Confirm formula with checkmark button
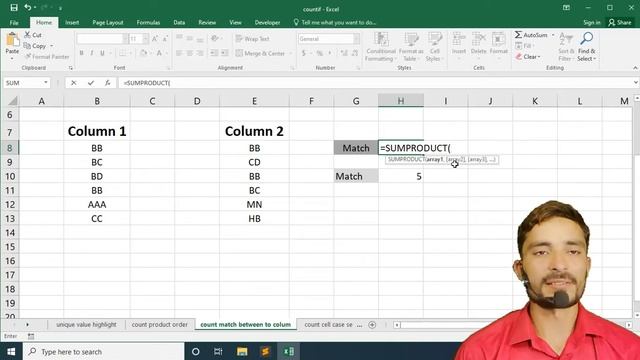Screen dimensions: 640x360 pos(91,83)
